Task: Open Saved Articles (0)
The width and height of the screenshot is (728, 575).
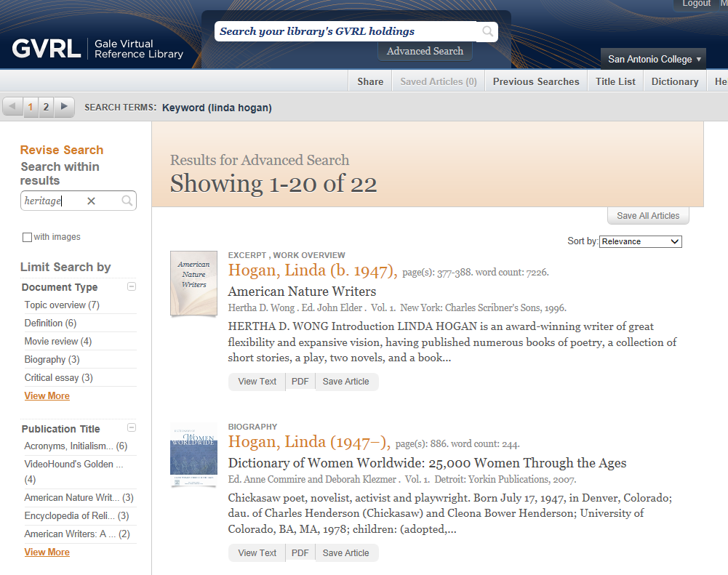Action: (439, 81)
